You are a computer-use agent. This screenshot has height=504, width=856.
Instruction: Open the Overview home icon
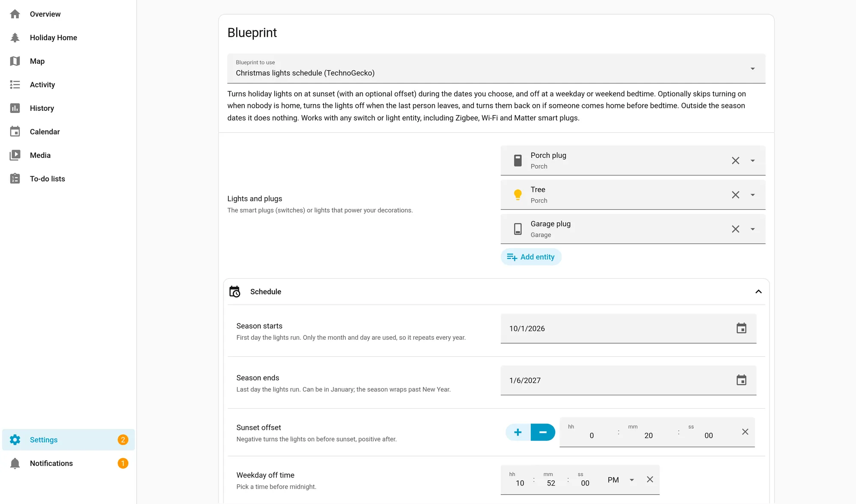coord(15,14)
